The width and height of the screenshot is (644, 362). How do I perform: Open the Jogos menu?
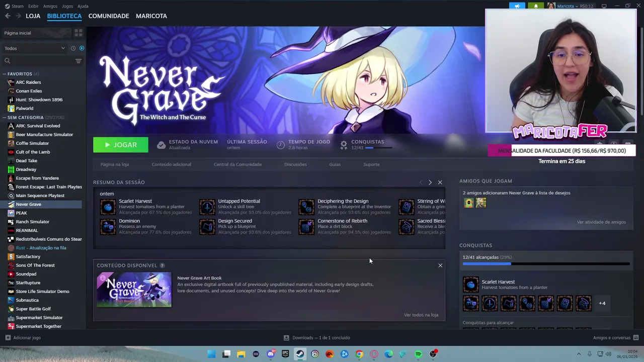[x=67, y=6]
